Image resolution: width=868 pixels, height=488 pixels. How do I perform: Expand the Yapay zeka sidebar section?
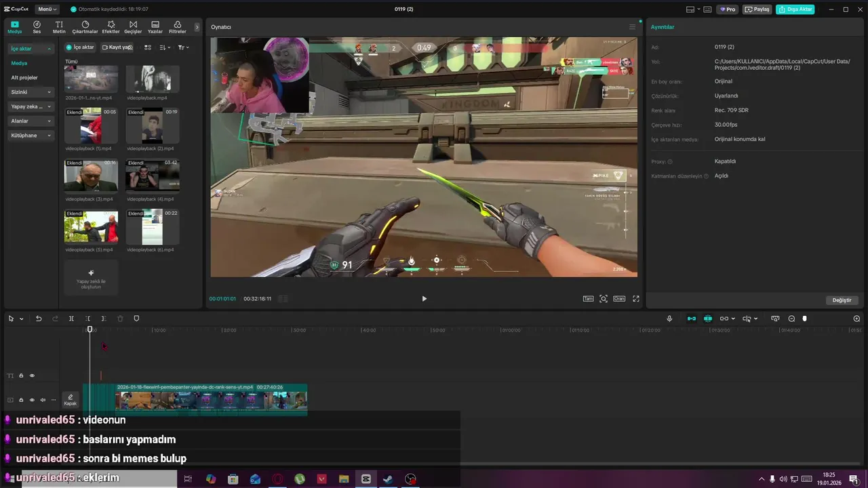click(31, 106)
